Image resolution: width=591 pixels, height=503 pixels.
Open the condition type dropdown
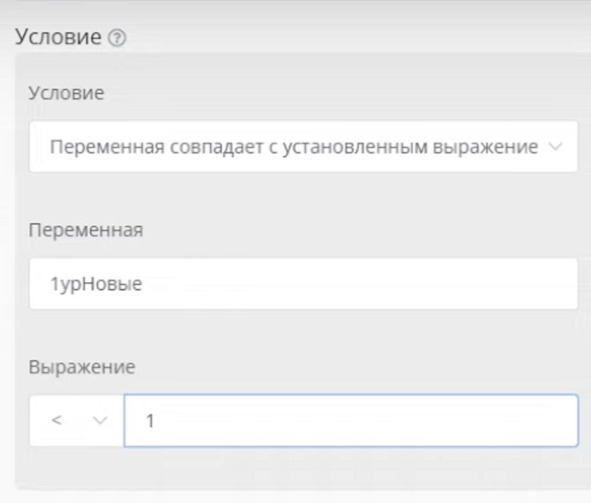[x=303, y=147]
